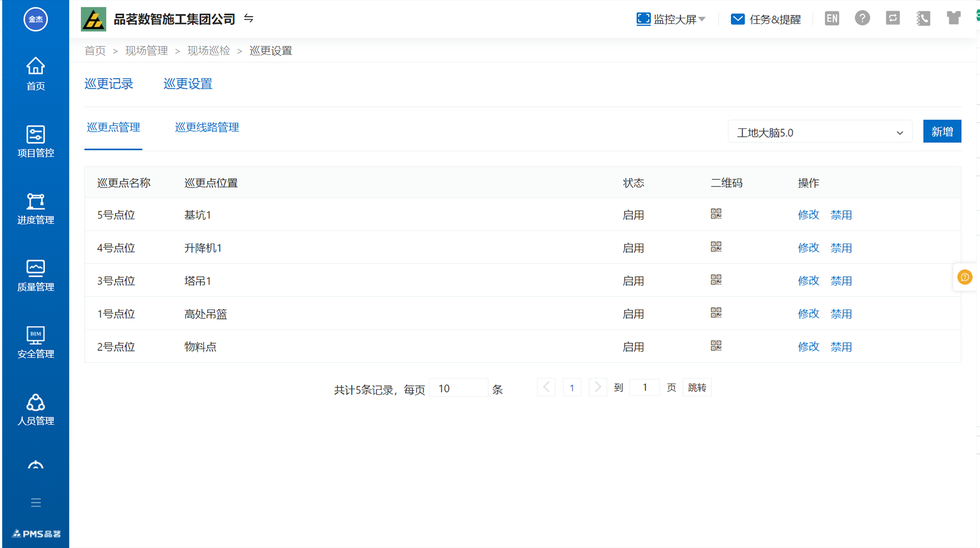Show QR code for 2号点位
The height and width of the screenshot is (548, 980).
(x=716, y=346)
